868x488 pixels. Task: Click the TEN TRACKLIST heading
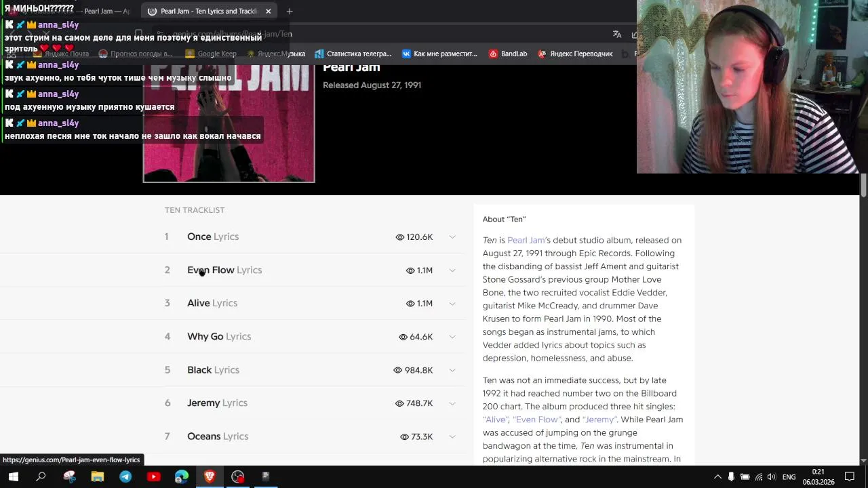pyautogui.click(x=195, y=210)
